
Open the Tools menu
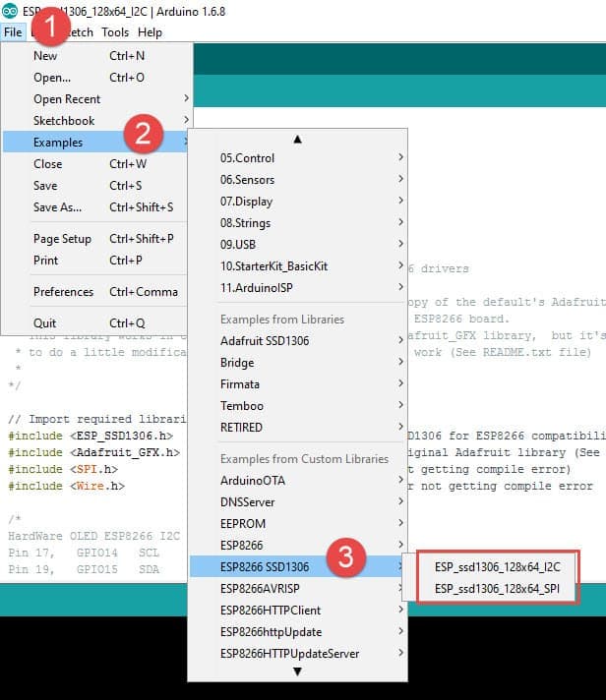115,32
